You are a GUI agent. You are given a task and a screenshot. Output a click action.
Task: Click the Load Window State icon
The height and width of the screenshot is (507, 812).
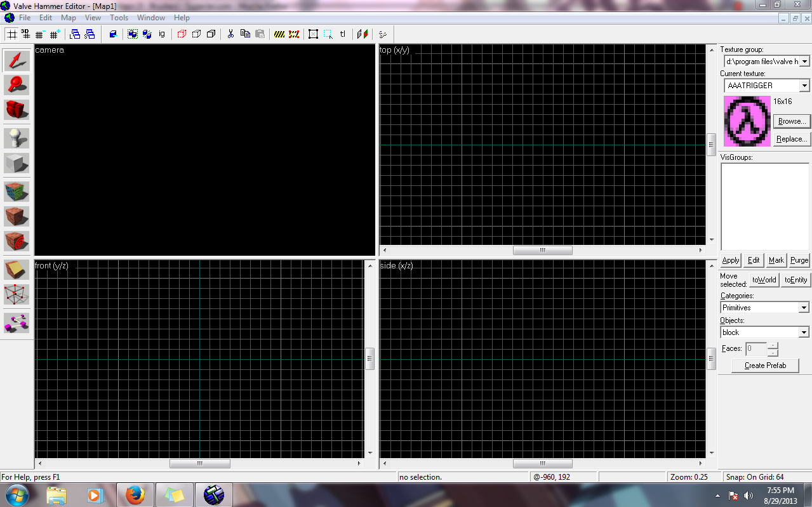pyautogui.click(x=75, y=34)
